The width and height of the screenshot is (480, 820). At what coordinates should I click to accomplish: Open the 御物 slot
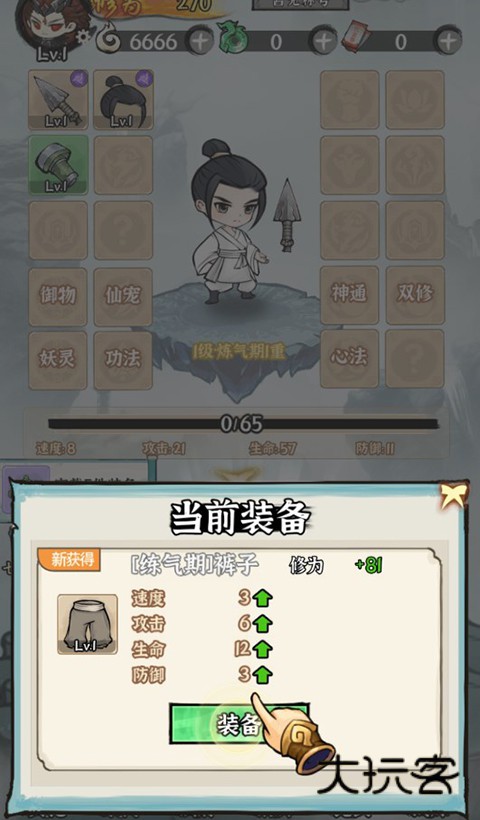tap(58, 296)
